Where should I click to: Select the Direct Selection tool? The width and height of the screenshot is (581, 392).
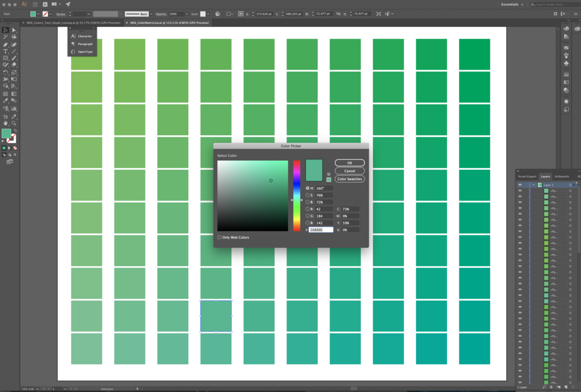pos(14,30)
